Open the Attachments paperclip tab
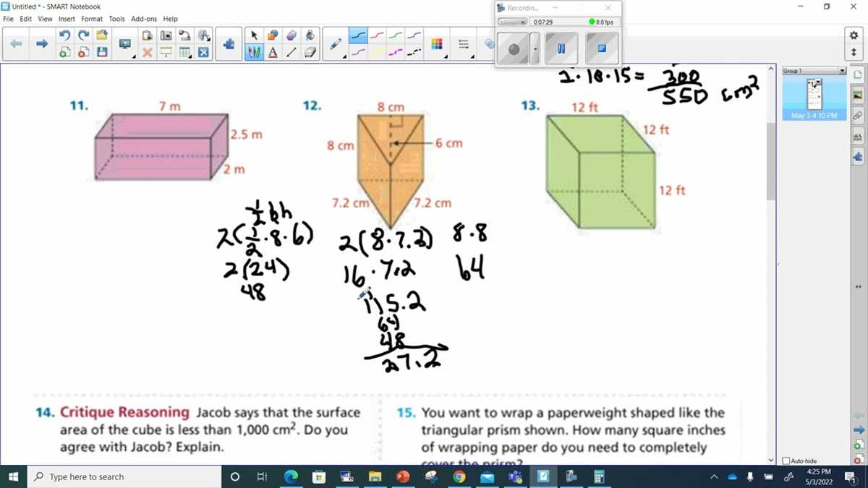Image resolution: width=868 pixels, height=488 pixels. tap(858, 116)
